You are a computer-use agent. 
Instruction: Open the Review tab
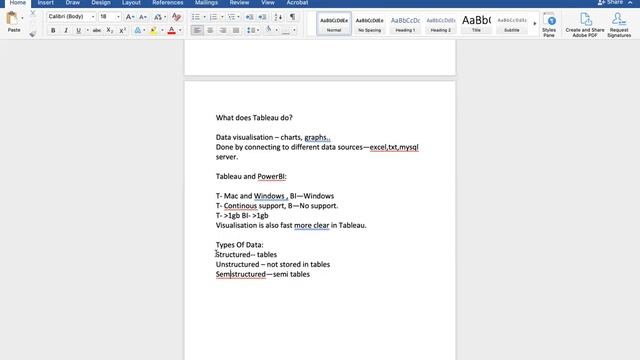(x=239, y=2)
